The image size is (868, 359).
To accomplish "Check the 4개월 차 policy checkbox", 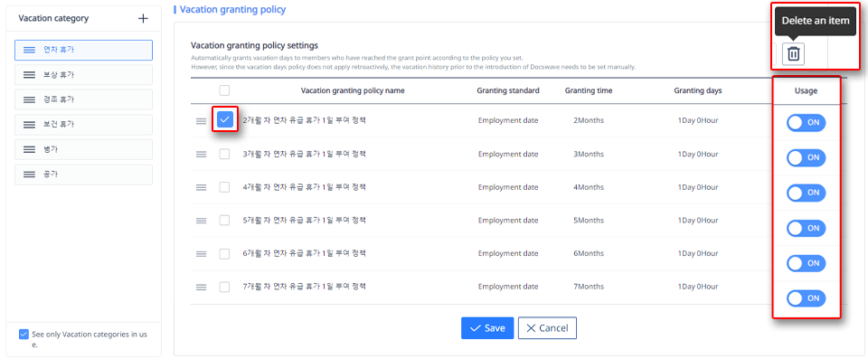I will [x=224, y=187].
